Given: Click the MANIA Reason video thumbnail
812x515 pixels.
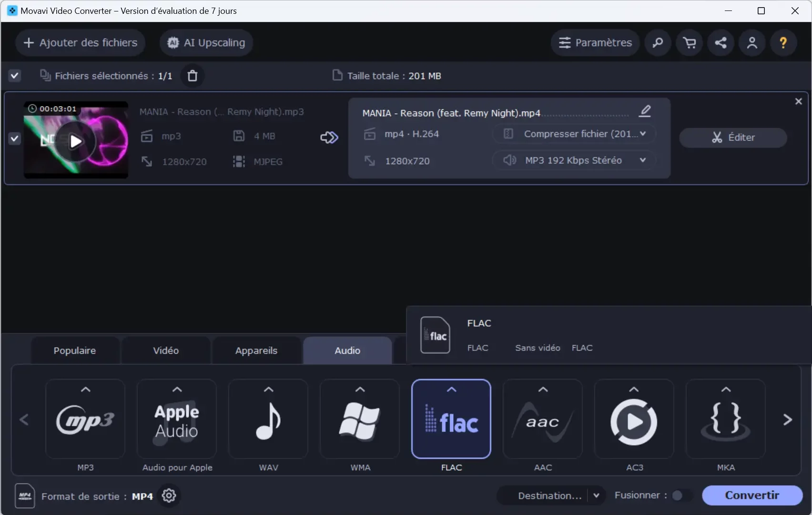Looking at the screenshot, I should [x=76, y=140].
